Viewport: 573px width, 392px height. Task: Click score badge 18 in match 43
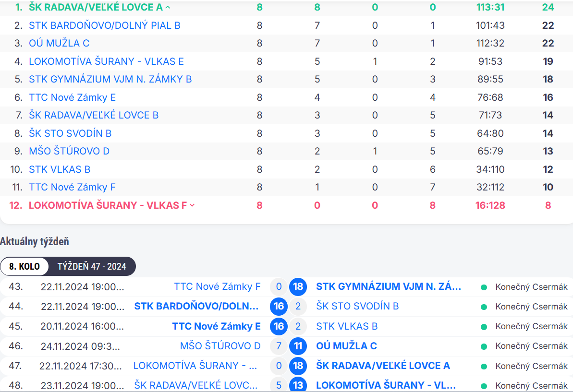(298, 286)
